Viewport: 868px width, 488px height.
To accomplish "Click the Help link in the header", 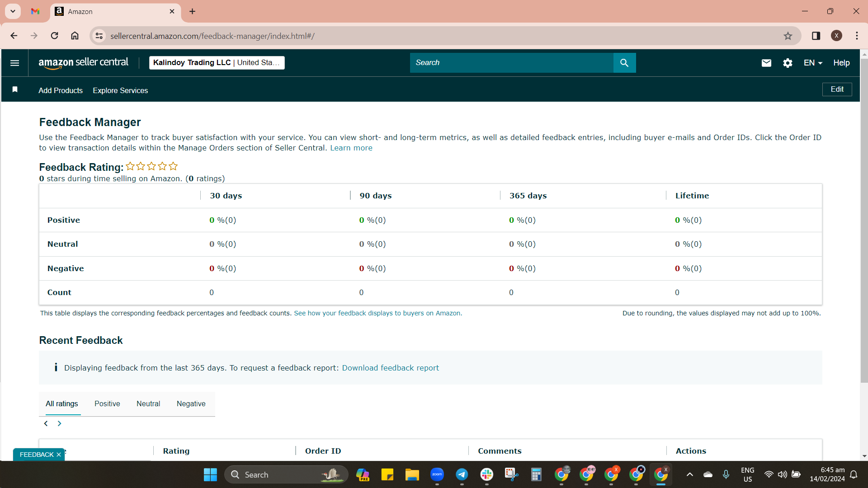I will (841, 63).
